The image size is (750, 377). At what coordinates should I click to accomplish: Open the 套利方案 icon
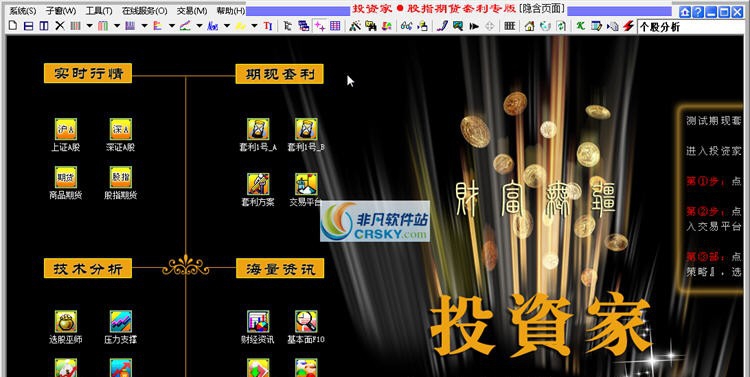[258, 184]
